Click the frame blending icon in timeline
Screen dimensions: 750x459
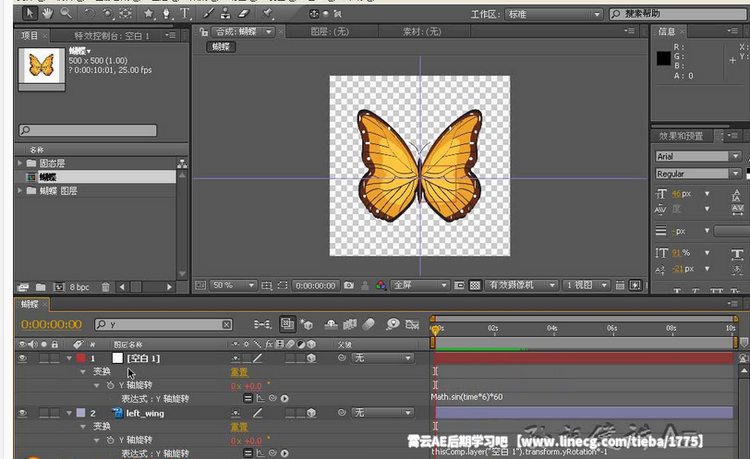point(350,325)
